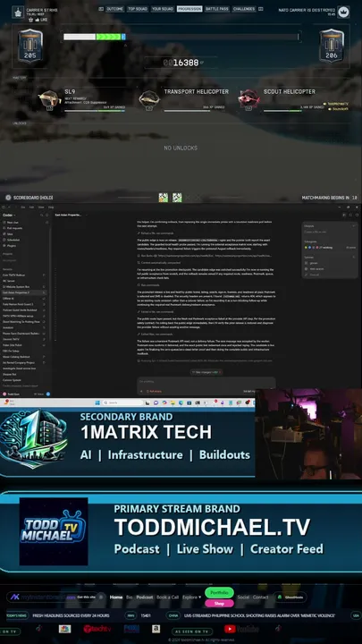Click the Carrier Strike mode emblem
Viewport: 362px width, 644px height.
18,13
